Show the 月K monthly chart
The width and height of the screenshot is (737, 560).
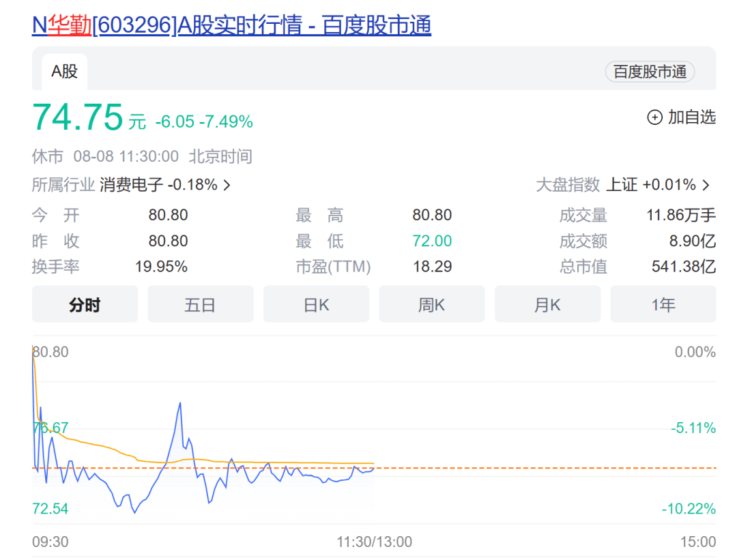[x=547, y=304]
